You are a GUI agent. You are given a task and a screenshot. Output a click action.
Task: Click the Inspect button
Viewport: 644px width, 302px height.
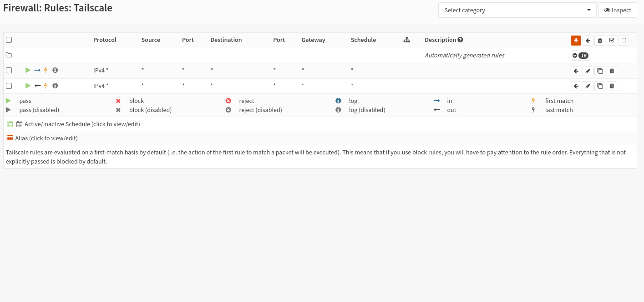pos(617,10)
